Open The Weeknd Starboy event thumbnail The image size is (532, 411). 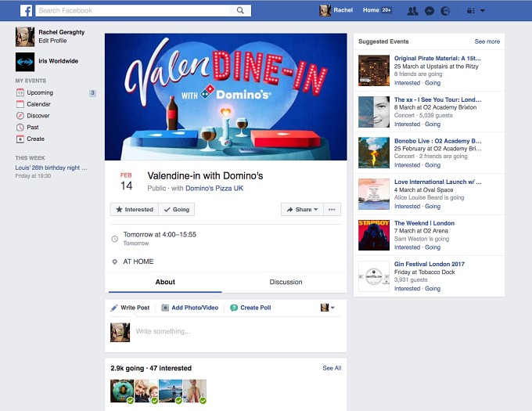click(374, 235)
